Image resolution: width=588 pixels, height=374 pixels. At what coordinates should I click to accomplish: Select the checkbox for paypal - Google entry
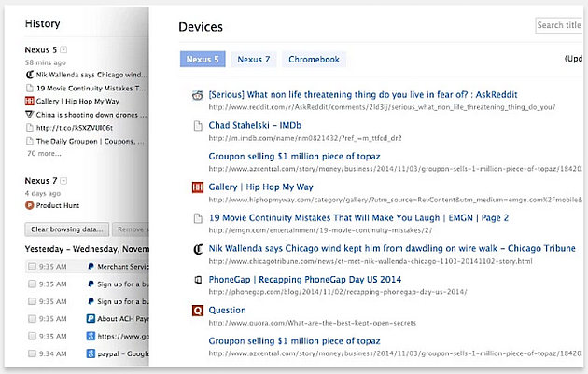pyautogui.click(x=33, y=353)
